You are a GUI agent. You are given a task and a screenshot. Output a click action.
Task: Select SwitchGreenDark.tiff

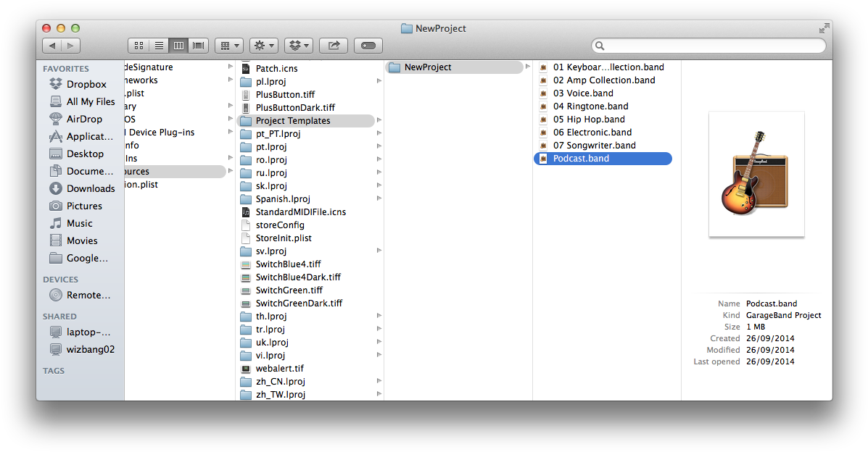292,304
